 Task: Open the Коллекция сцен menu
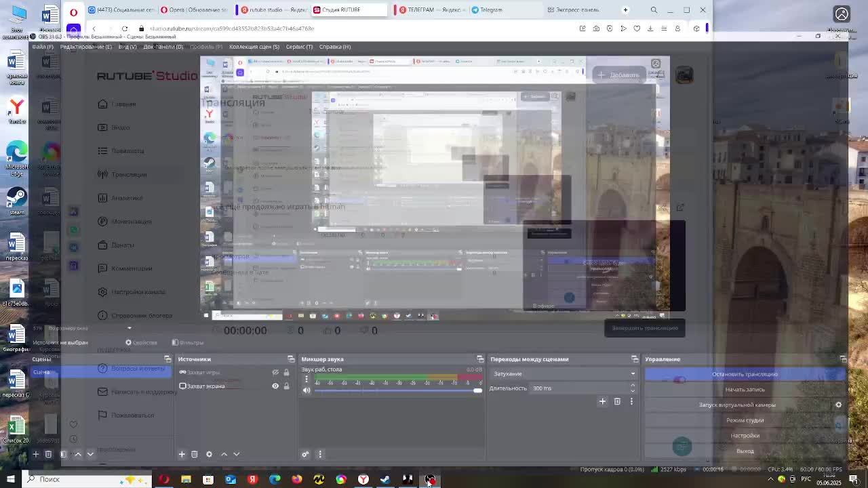click(254, 47)
